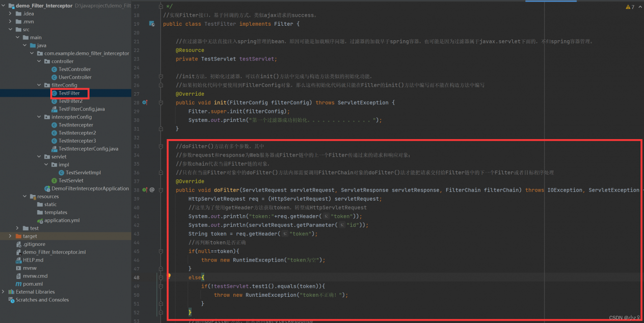644x323 pixels.
Task: Select the templates folder
Action: 55,212
